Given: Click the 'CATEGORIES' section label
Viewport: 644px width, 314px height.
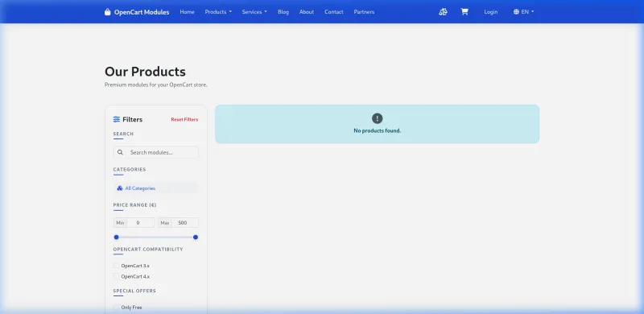Looking at the screenshot, I should coord(130,169).
